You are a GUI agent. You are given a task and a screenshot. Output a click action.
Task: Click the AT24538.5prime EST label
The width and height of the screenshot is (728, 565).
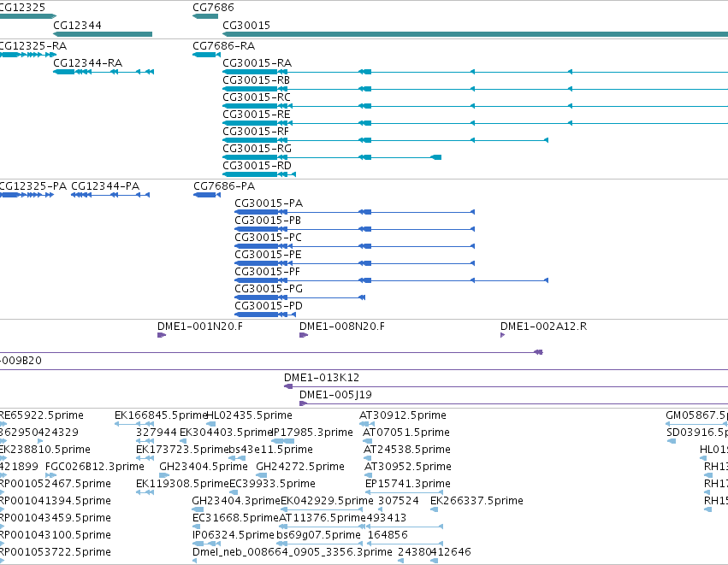click(407, 450)
